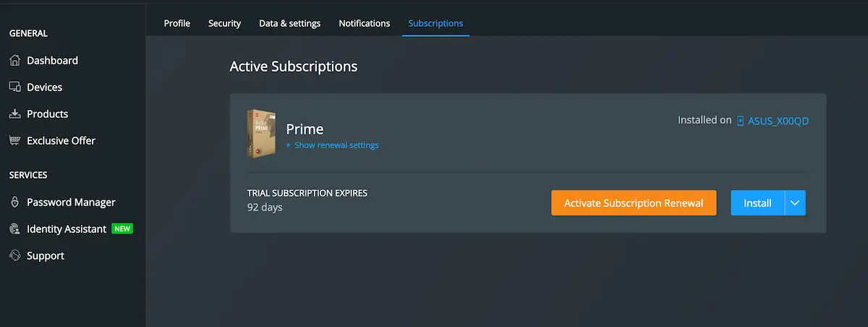Viewport: 868px width, 327px height.
Task: Click the Identity Assistant fingerprint icon
Action: (x=14, y=229)
